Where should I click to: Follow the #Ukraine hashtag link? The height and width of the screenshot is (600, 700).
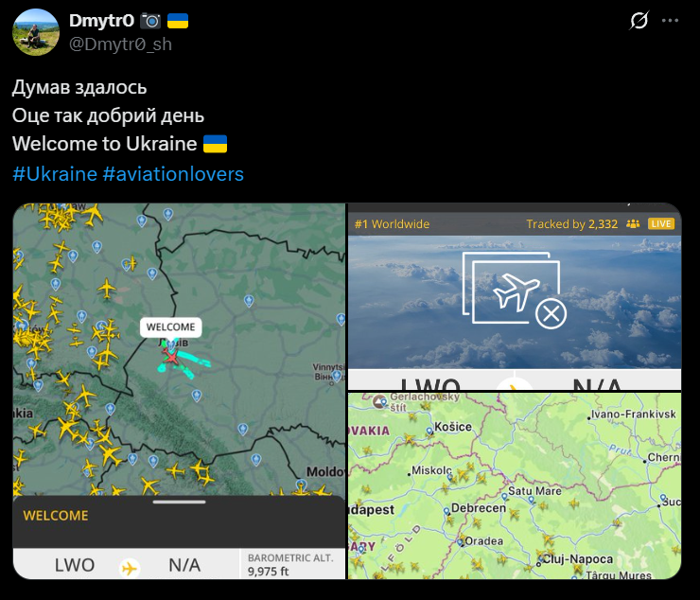click(x=55, y=174)
